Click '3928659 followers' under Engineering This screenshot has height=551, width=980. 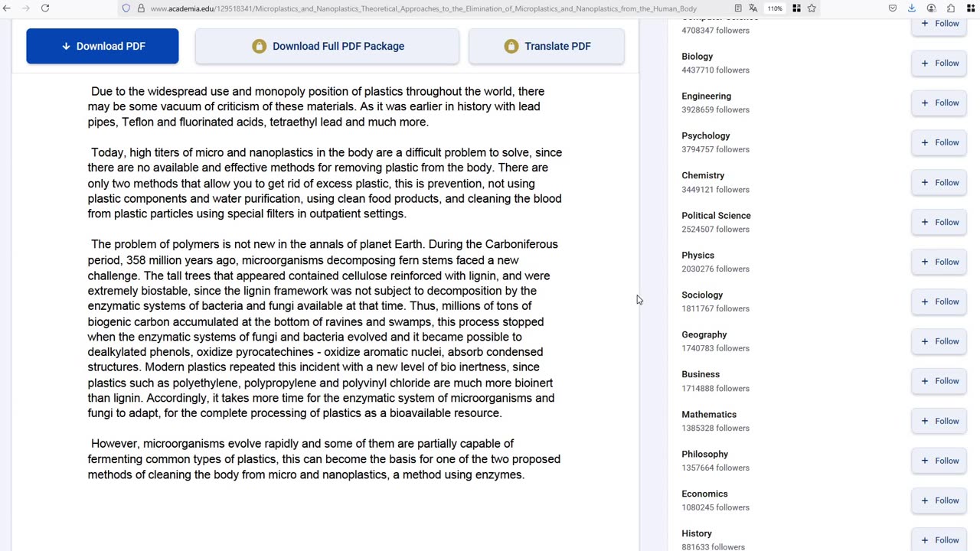pyautogui.click(x=715, y=110)
